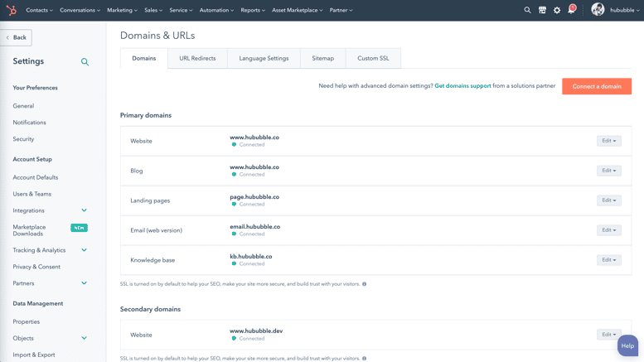Expand the Integrations sidebar section
This screenshot has width=644, height=362.
pyautogui.click(x=84, y=210)
